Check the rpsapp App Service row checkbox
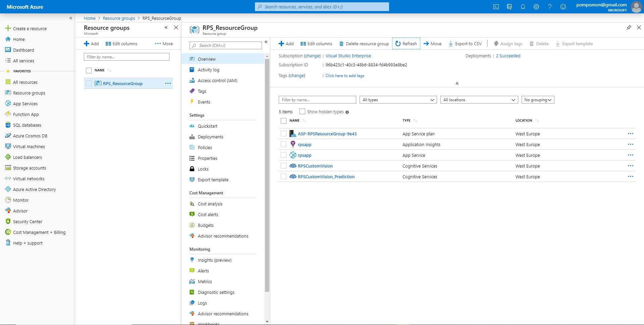644x325 pixels. [283, 155]
